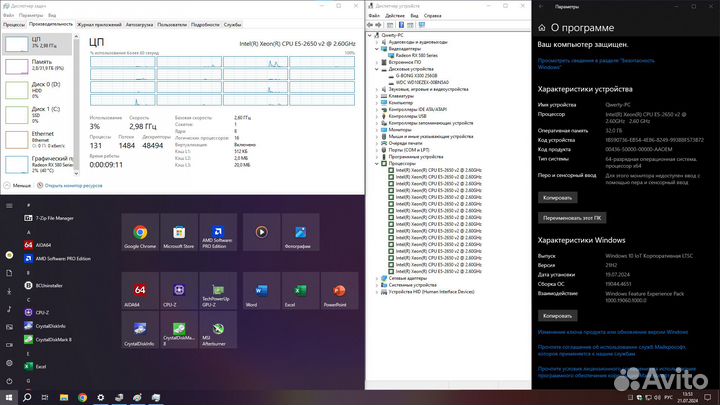
Task: Open the Power icon in Start sidebar
Action: click(x=8, y=381)
